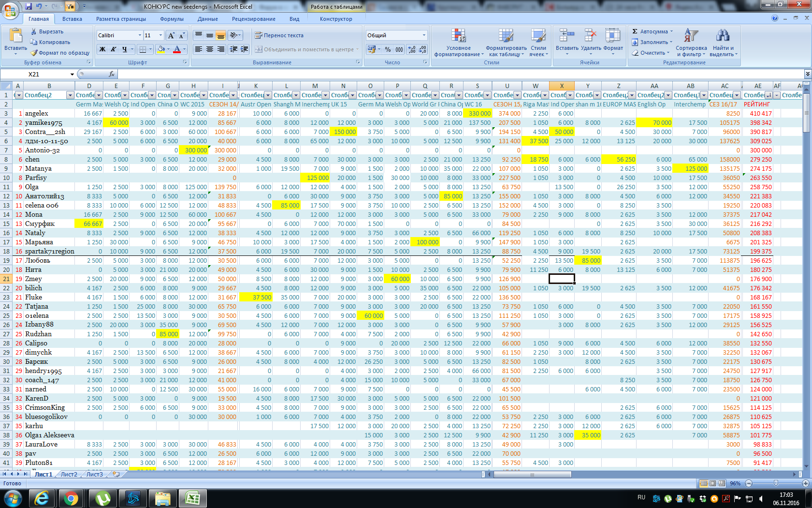
Task: Switch to the Лист2 sheet tab
Action: 69,474
